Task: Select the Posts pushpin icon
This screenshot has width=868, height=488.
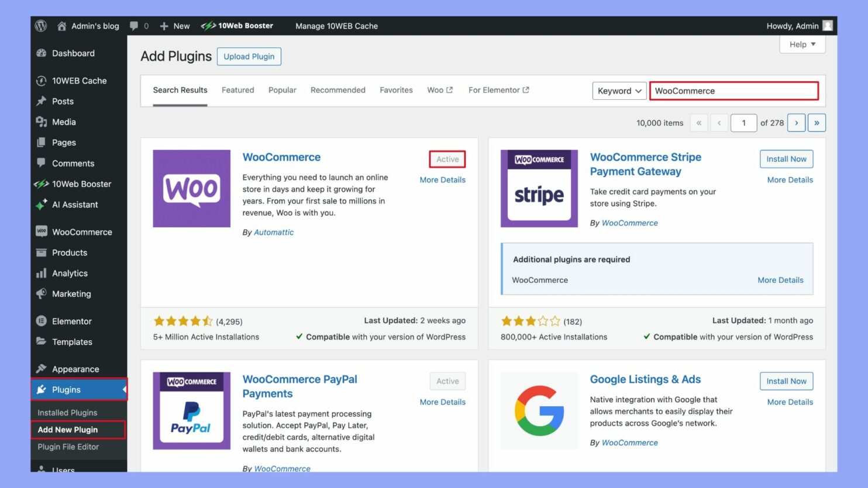Action: tap(41, 101)
